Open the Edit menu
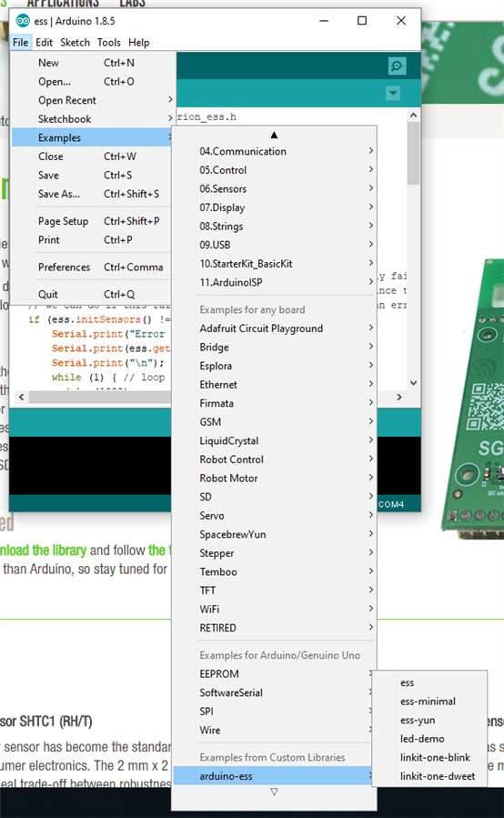 click(x=44, y=42)
